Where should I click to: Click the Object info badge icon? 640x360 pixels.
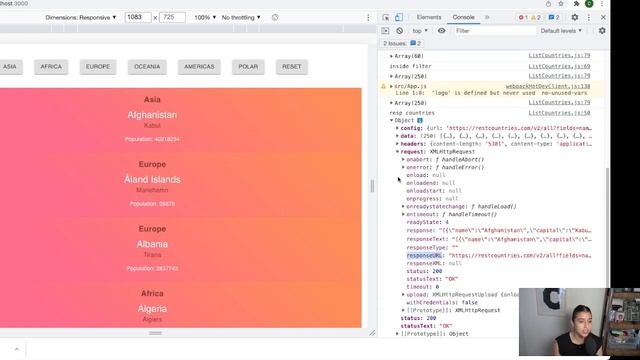click(x=420, y=120)
